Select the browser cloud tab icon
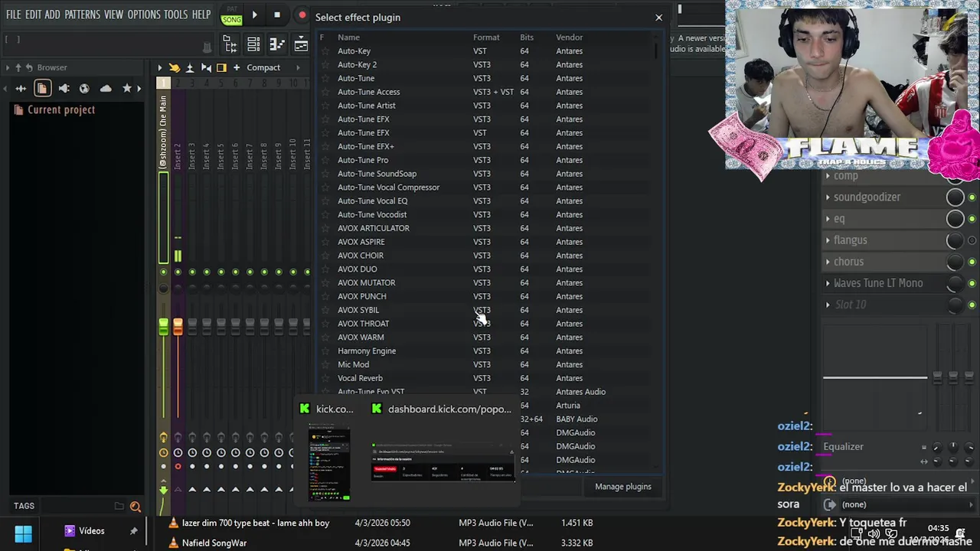The height and width of the screenshot is (551, 980). click(x=106, y=89)
